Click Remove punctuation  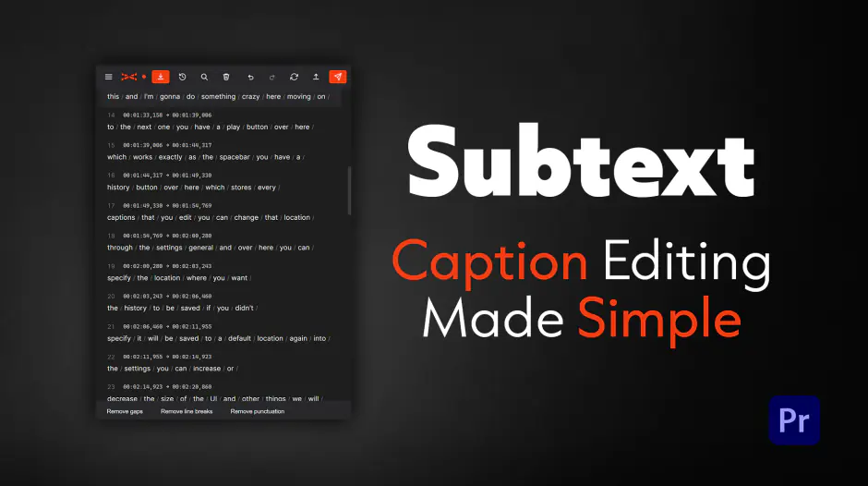tap(258, 411)
